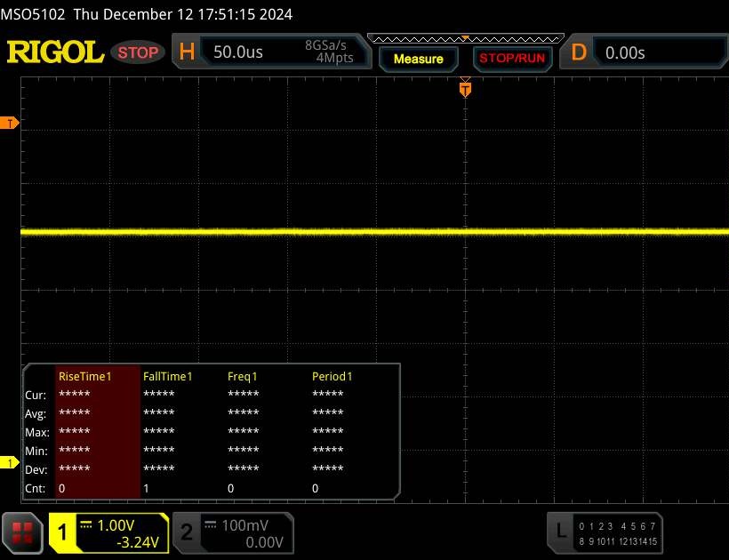Viewport: 729px width, 560px height.
Task: Click the orange D delay icon
Action: click(579, 52)
